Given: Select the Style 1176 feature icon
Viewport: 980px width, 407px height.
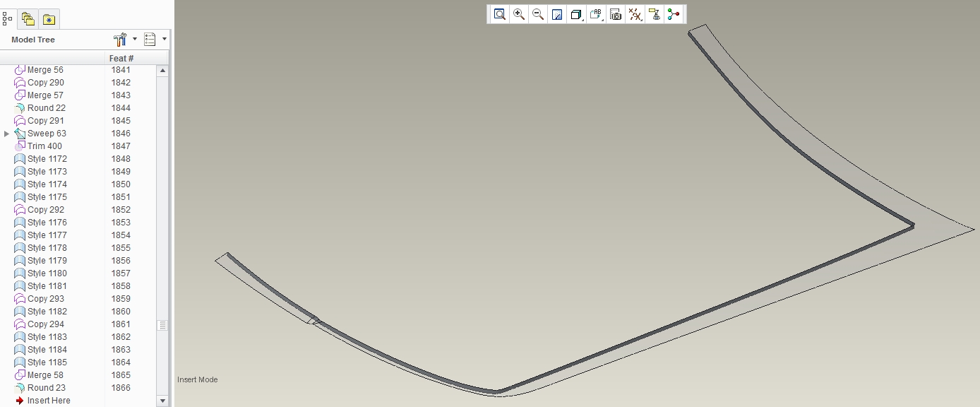Looking at the screenshot, I should pos(20,223).
